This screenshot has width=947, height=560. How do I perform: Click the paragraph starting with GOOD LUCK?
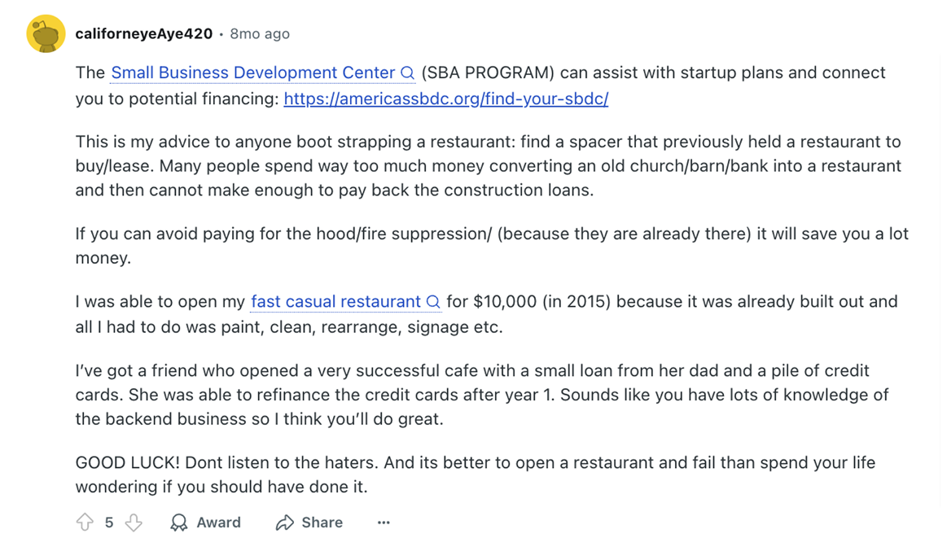tap(476, 475)
